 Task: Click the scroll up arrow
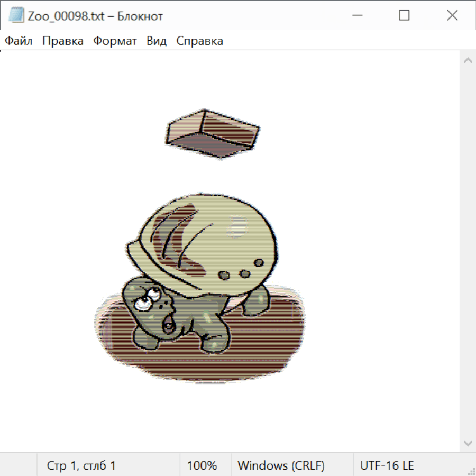click(468, 60)
